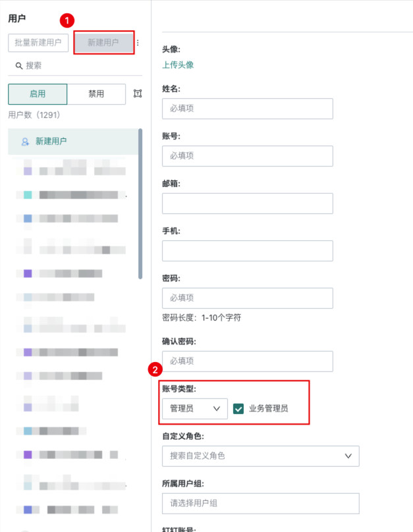Open the 账号类型 管理员 dropdown
The image size is (413, 532).
pyautogui.click(x=194, y=409)
